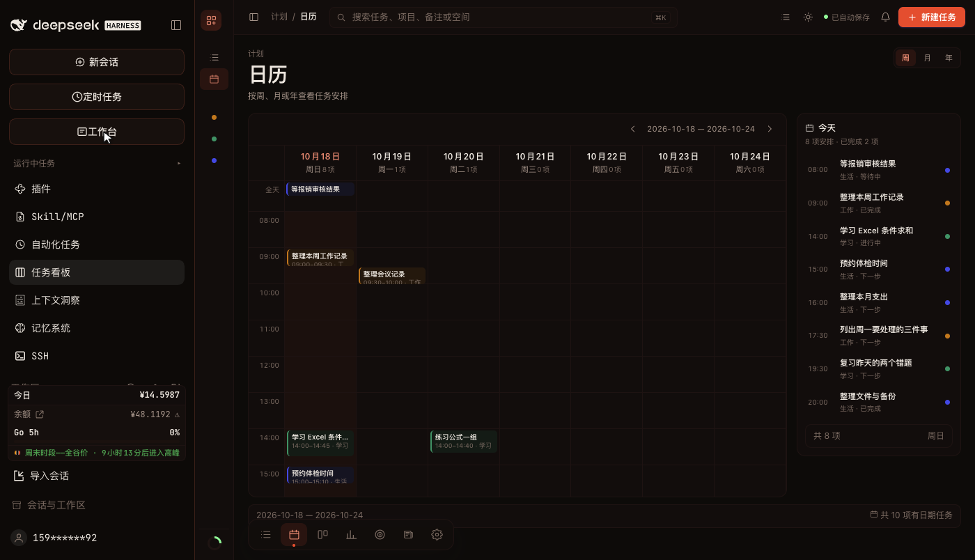
Task: Click 新建任务 button
Action: [x=931, y=17]
